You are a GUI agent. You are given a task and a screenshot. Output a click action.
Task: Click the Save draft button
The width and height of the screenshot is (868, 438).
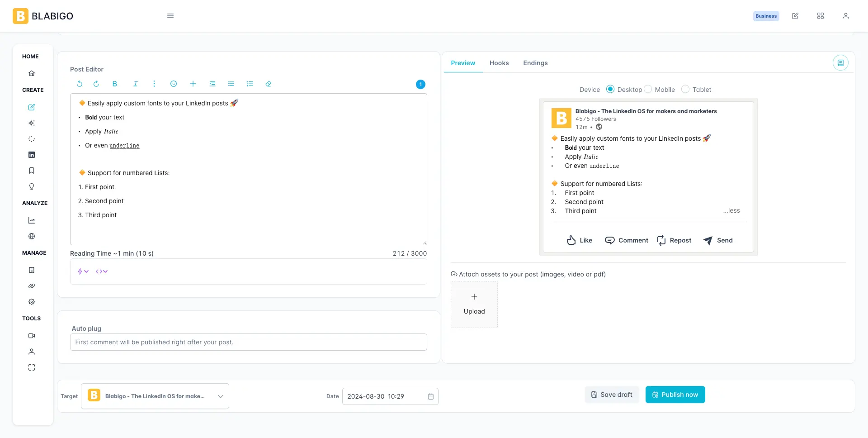tap(612, 395)
